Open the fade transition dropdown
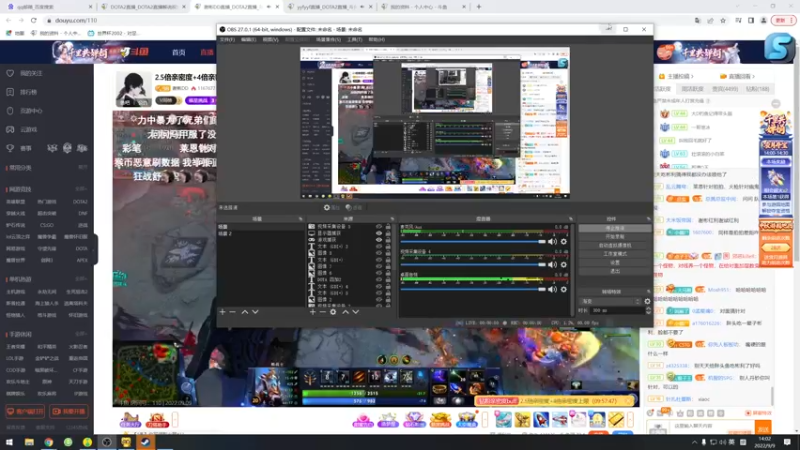800x450 pixels. click(x=611, y=301)
